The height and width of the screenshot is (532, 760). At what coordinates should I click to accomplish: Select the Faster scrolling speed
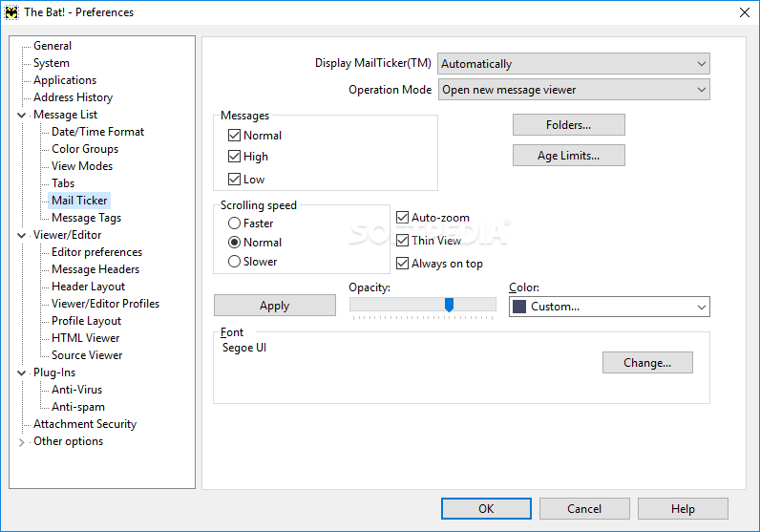(x=234, y=223)
